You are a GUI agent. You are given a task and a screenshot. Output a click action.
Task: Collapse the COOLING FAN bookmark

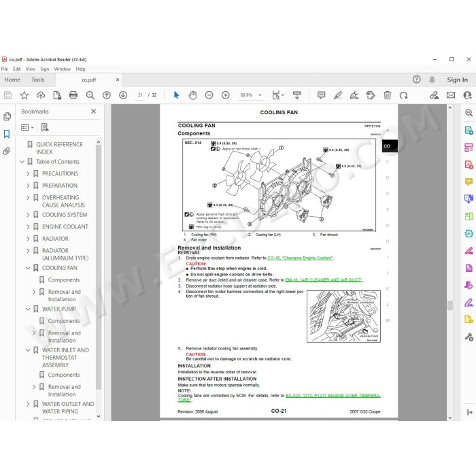pos(28,268)
